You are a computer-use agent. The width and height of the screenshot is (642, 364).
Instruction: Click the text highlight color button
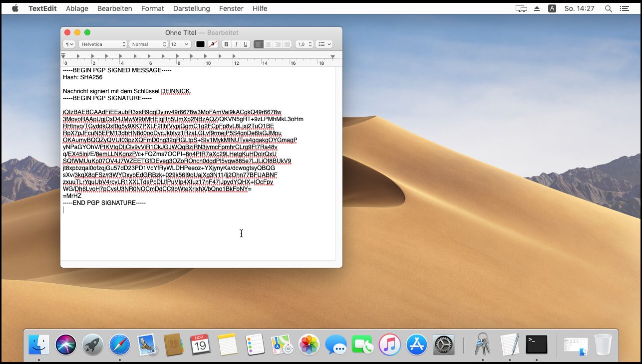[213, 44]
